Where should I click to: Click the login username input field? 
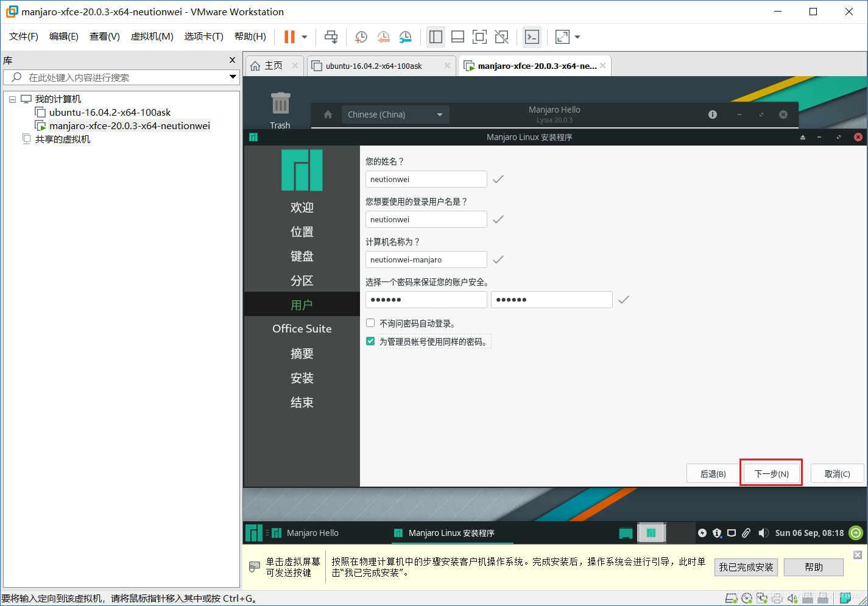(x=426, y=219)
